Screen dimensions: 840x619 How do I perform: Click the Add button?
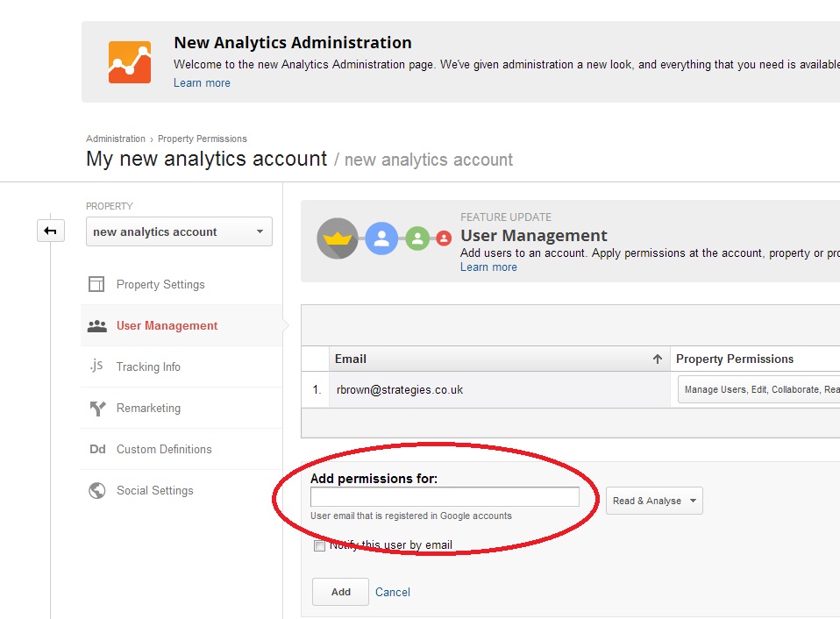click(x=341, y=592)
